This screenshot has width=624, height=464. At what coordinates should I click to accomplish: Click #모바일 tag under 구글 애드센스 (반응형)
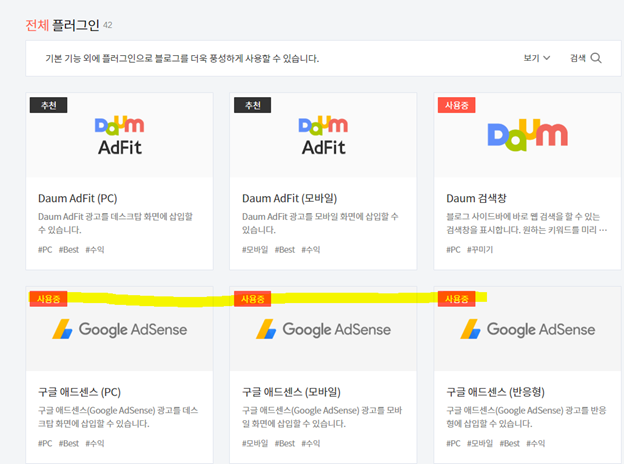tap(480, 443)
